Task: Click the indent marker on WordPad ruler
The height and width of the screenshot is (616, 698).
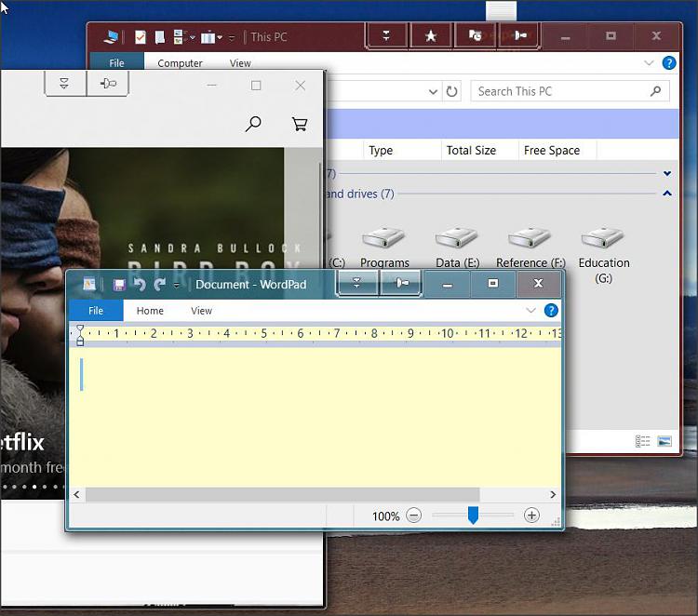Action: [80, 335]
